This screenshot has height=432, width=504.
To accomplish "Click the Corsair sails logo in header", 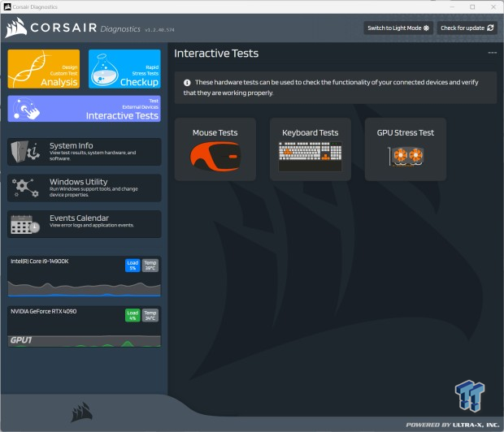I will click(x=16, y=28).
